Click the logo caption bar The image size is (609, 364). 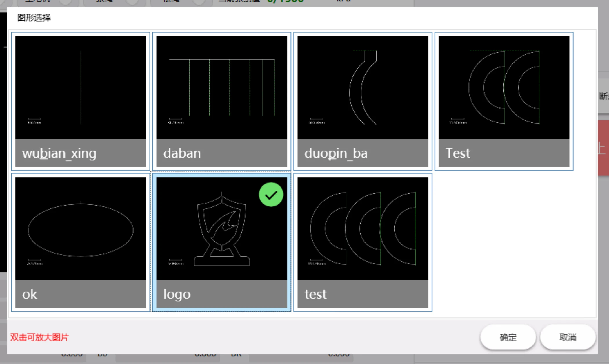[x=221, y=294]
